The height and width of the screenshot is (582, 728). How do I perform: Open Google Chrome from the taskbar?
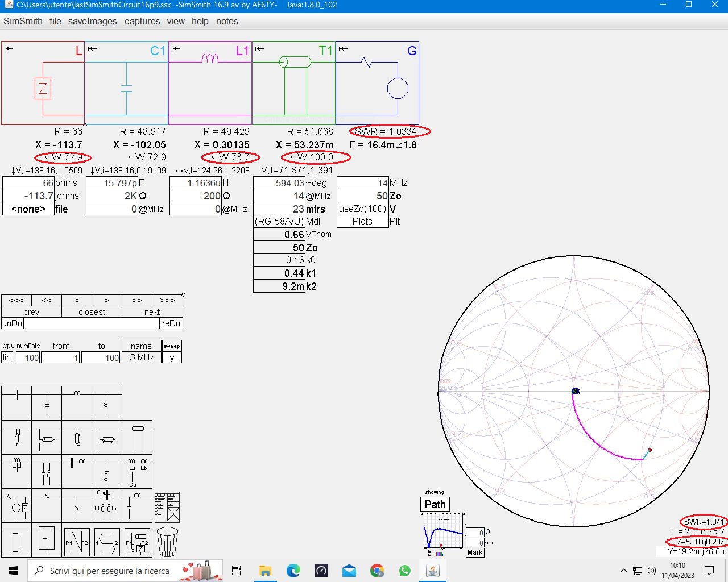point(377,571)
